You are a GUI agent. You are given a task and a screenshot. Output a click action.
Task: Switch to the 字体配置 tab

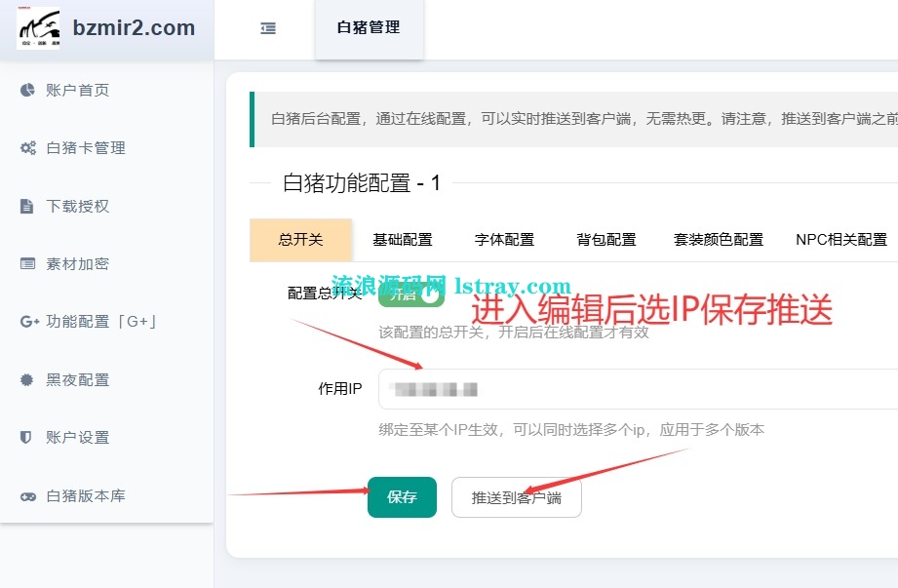point(504,240)
